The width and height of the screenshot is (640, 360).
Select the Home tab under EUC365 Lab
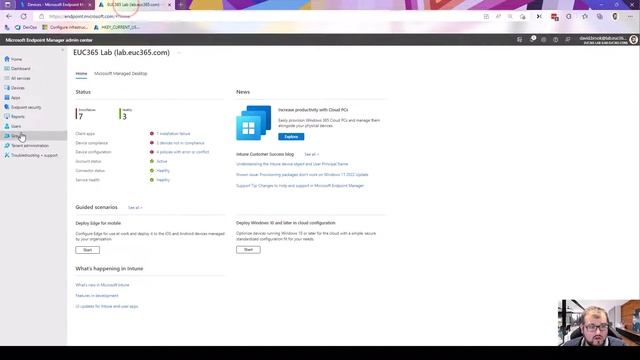coord(81,74)
